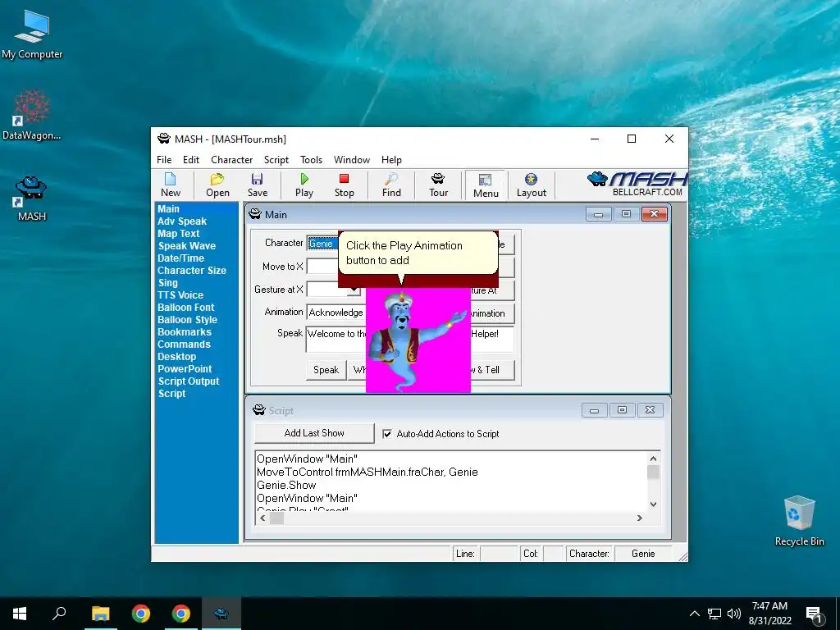Open File Explorer from the taskbar
Viewport: 840px width, 630px height.
[100, 614]
